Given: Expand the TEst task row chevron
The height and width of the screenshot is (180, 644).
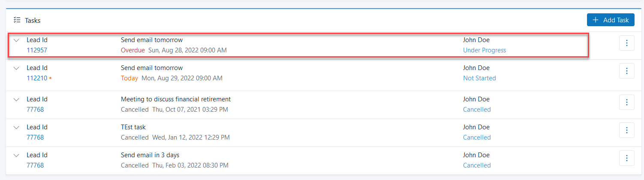Looking at the screenshot, I should (x=17, y=128).
